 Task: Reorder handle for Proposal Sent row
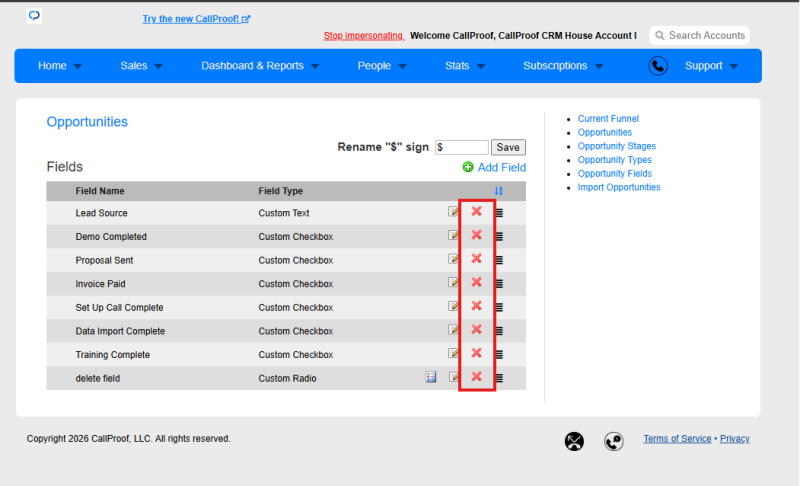[x=499, y=260]
